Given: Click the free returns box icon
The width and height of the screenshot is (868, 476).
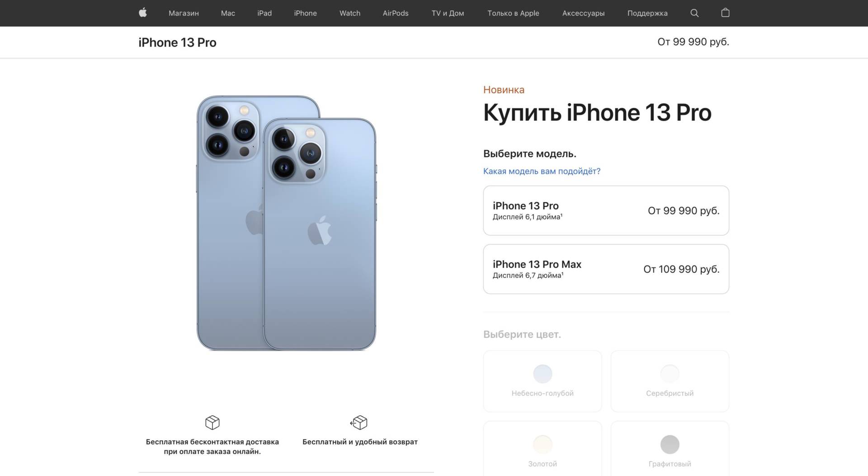Looking at the screenshot, I should [x=359, y=423].
